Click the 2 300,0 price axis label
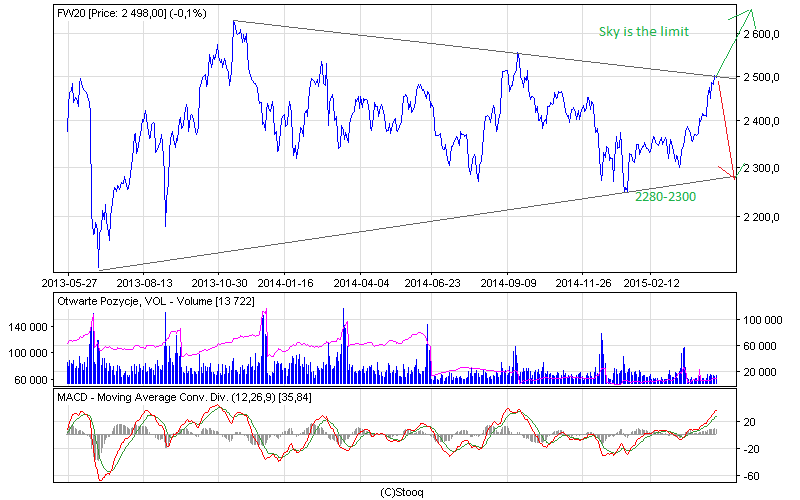The height and width of the screenshot is (500, 800). (762, 168)
